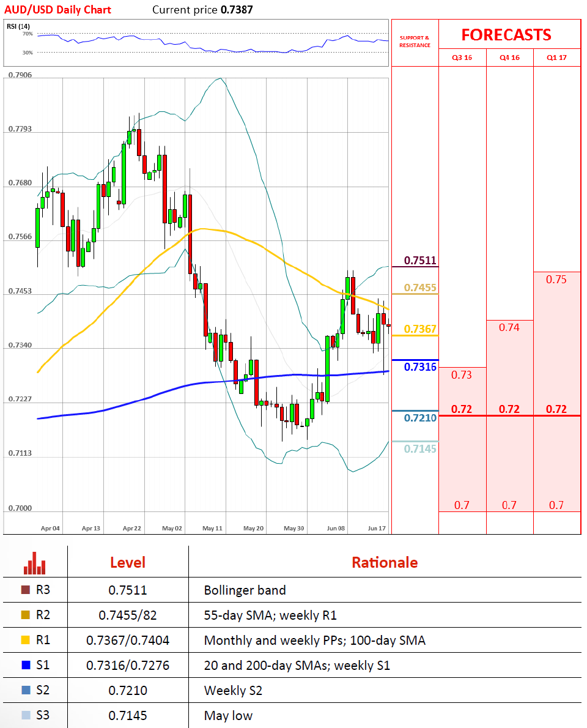
Task: Click the Apr 04 date axis label
Action: coord(50,529)
